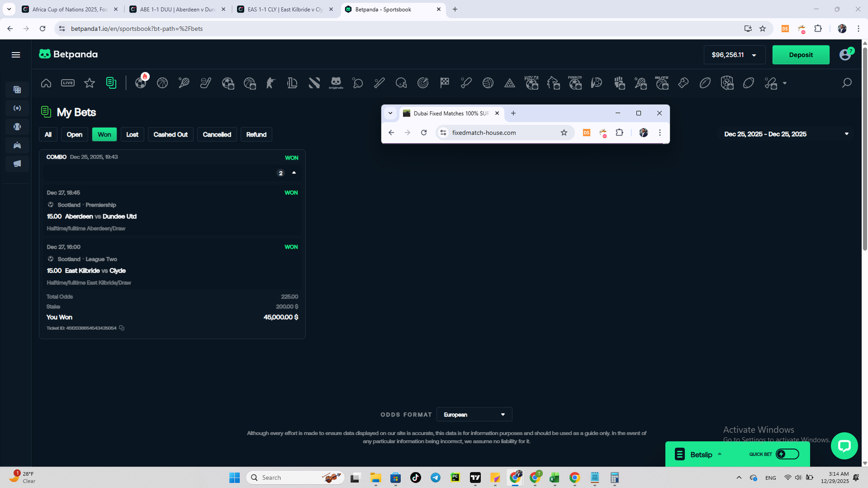868x488 pixels.
Task: Open the live chat support bubble
Action: [844, 446]
